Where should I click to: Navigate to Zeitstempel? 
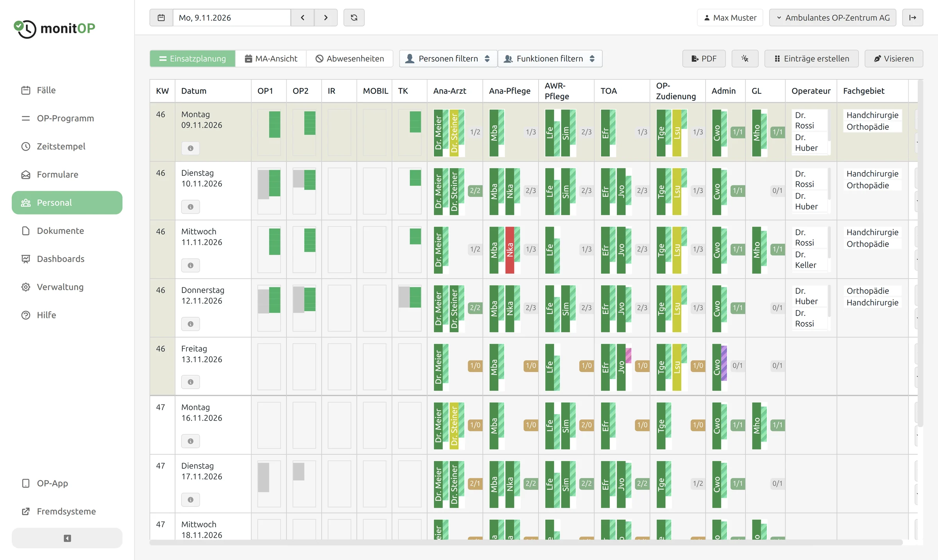click(x=67, y=146)
